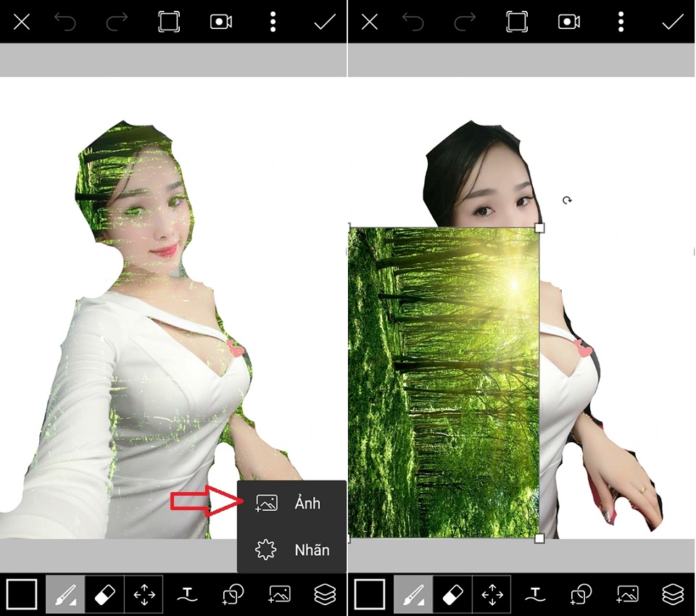Screen dimensions: 696x616
Task: Open the Layers panel in right toolbar
Action: [673, 594]
